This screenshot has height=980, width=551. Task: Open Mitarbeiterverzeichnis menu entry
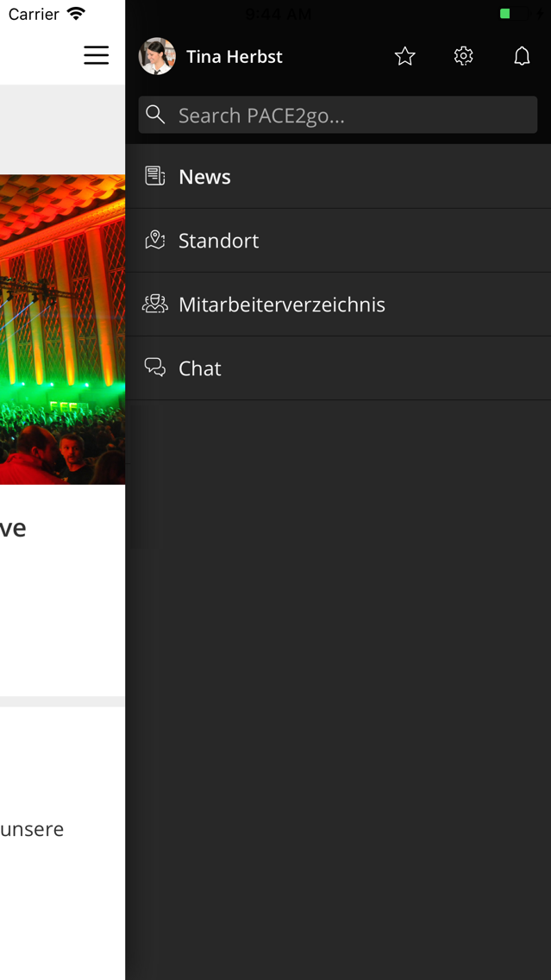(338, 305)
